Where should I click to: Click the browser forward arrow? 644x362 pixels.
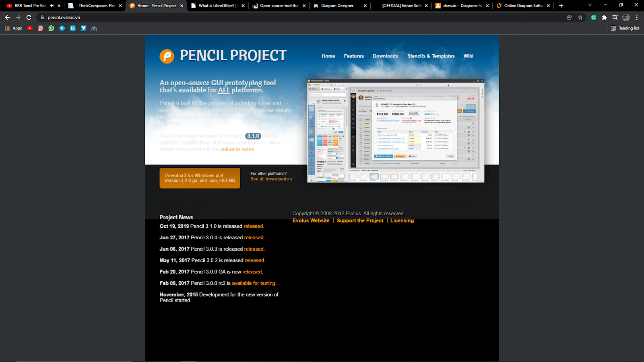tap(18, 17)
